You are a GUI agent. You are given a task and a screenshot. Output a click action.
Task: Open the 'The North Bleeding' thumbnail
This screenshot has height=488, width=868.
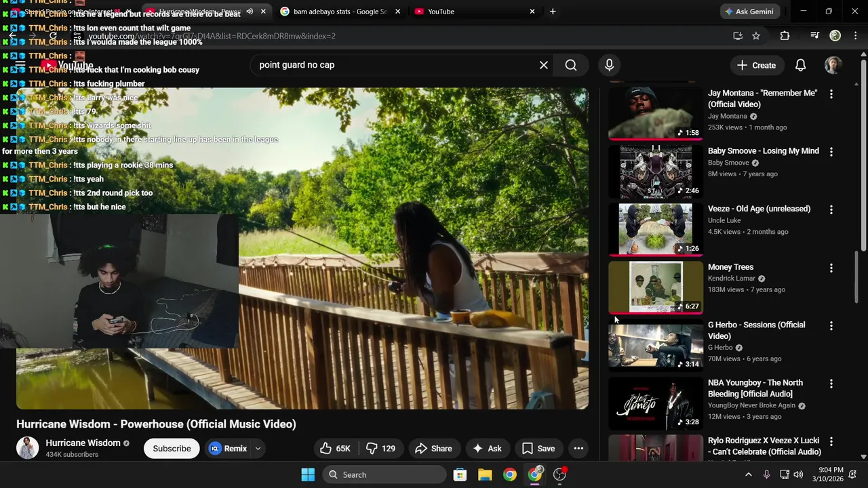pos(656,403)
